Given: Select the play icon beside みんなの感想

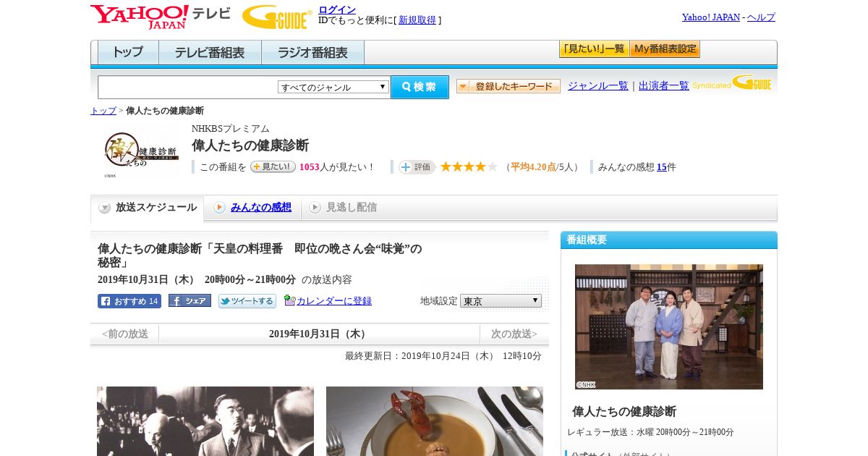Looking at the screenshot, I should [219, 208].
